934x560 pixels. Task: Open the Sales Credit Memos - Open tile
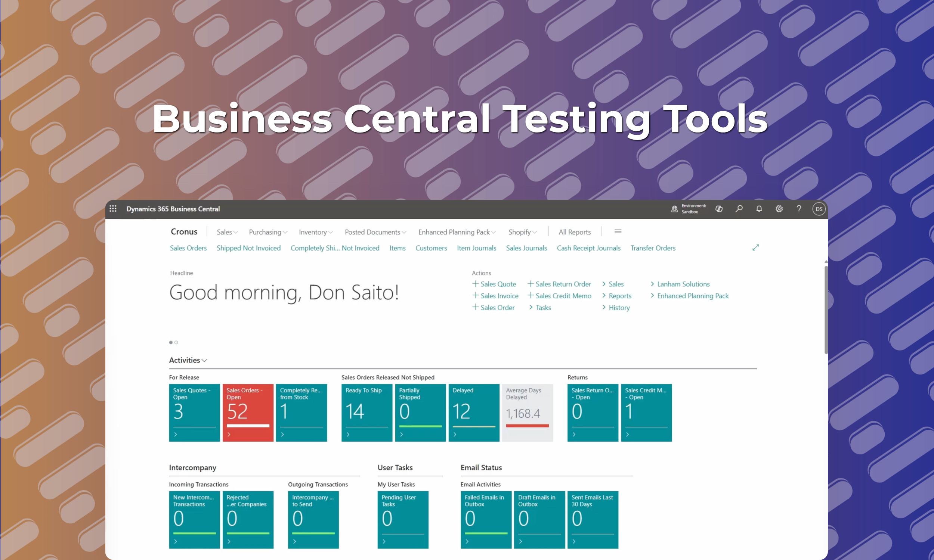pos(646,413)
